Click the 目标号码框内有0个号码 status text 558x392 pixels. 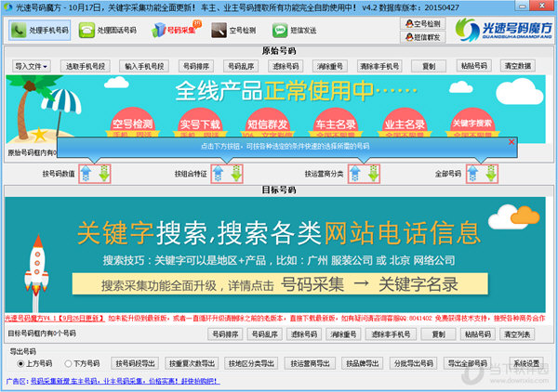[42, 333]
